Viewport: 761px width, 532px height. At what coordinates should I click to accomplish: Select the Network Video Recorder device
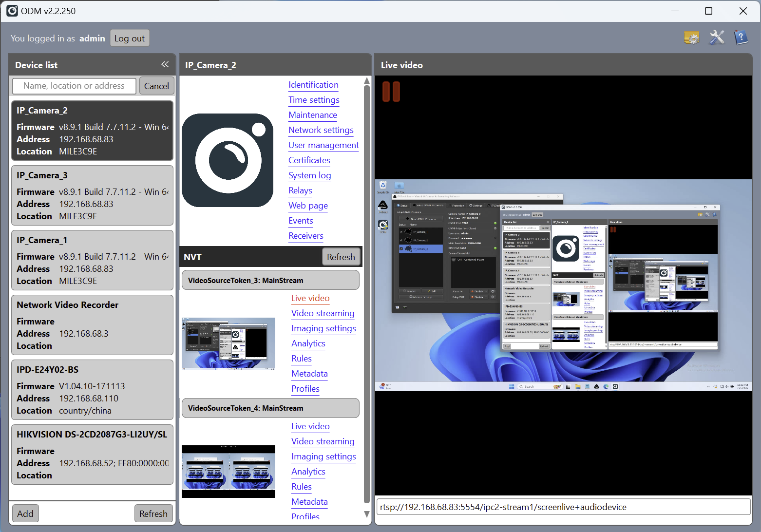92,325
